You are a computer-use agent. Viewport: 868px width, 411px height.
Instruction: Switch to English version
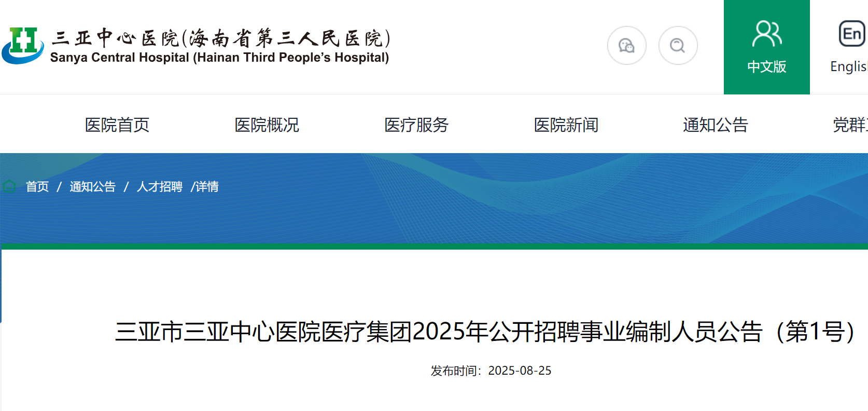[848, 47]
